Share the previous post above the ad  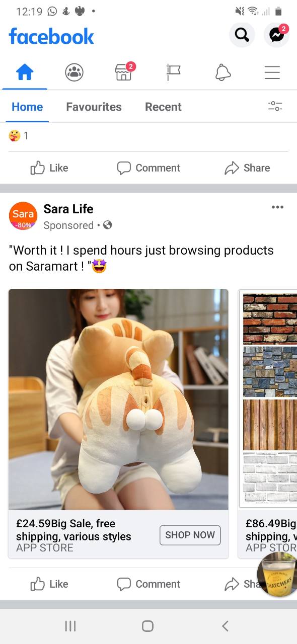point(247,168)
